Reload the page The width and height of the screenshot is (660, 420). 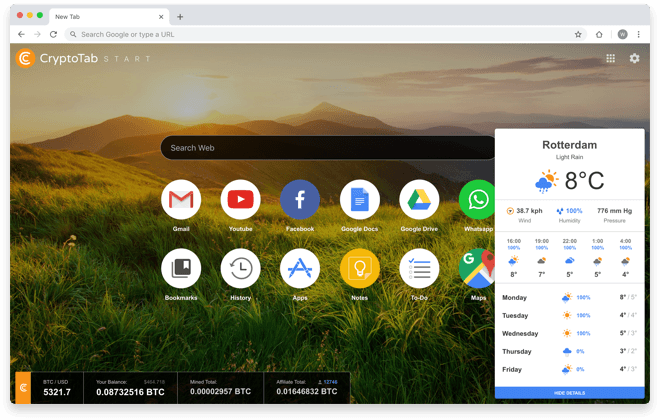point(53,34)
